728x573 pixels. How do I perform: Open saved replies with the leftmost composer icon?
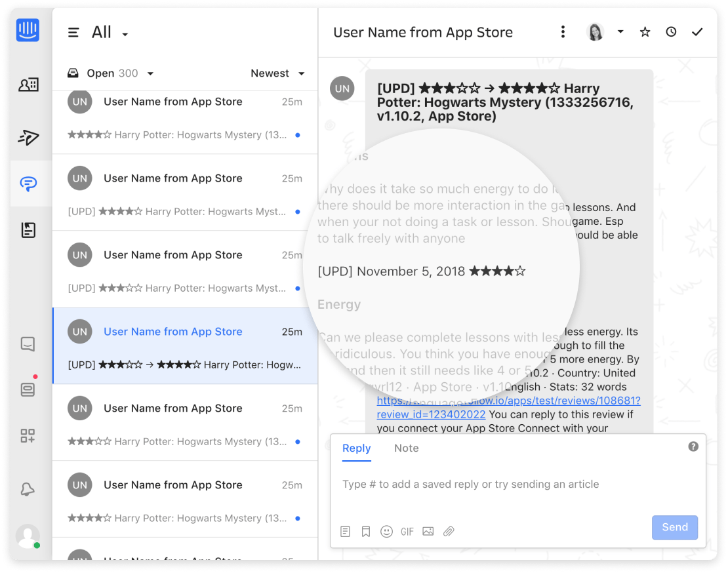[x=345, y=531]
